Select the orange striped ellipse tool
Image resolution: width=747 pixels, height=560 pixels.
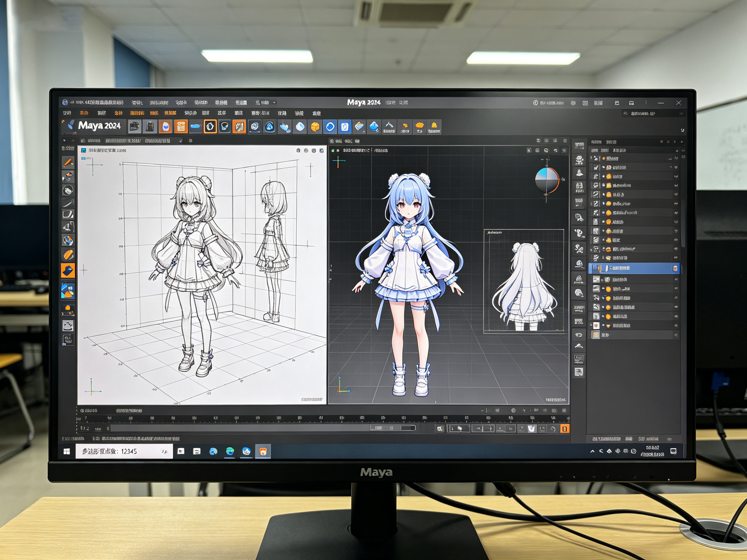click(68, 255)
